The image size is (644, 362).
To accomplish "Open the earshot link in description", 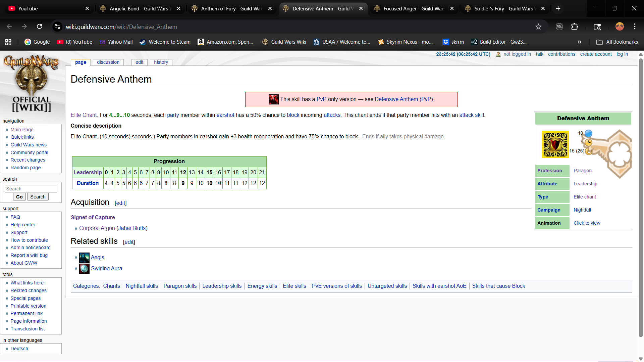I will [225, 115].
